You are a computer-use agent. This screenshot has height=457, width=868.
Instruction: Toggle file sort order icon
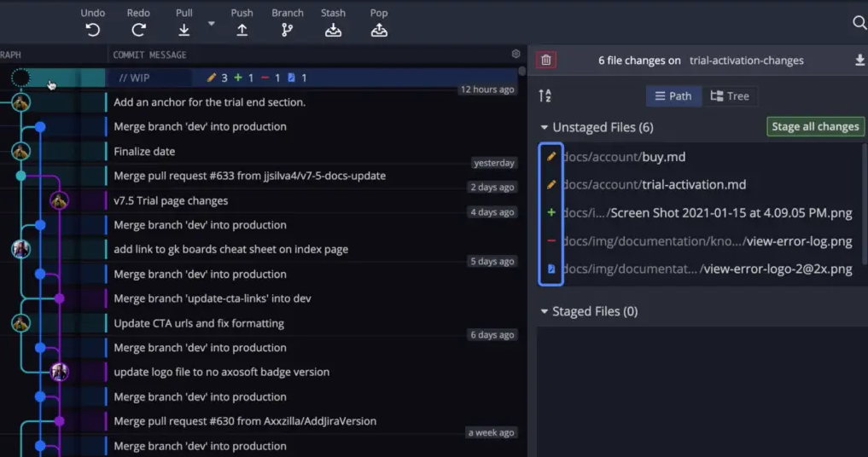[x=545, y=95]
